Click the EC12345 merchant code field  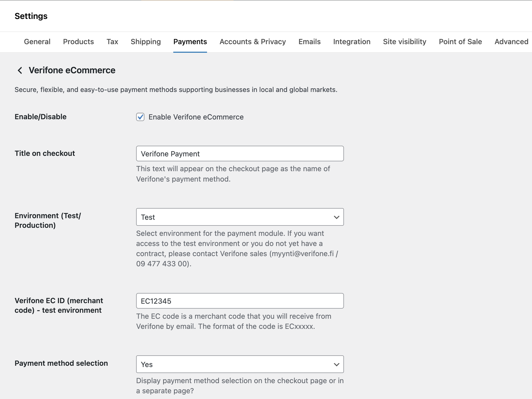(x=240, y=301)
